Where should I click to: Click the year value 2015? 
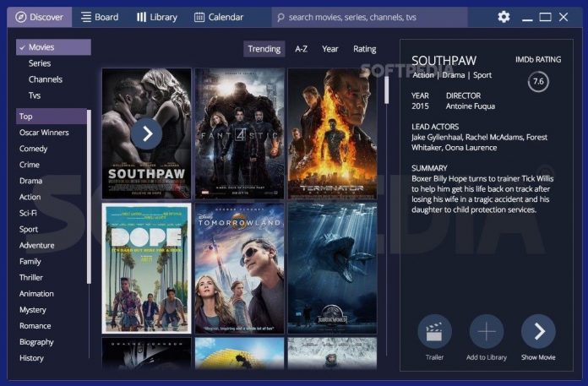click(420, 106)
